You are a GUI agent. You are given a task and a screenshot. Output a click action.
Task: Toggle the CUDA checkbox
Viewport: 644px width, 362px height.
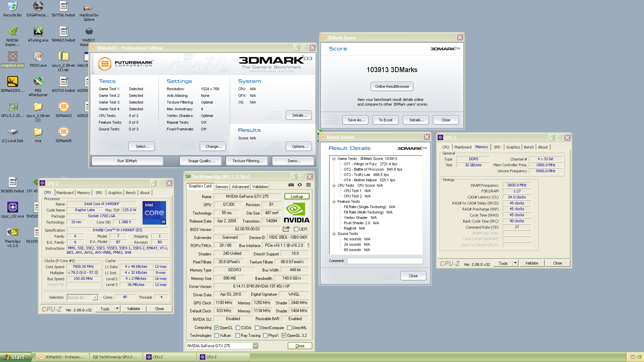point(238,328)
